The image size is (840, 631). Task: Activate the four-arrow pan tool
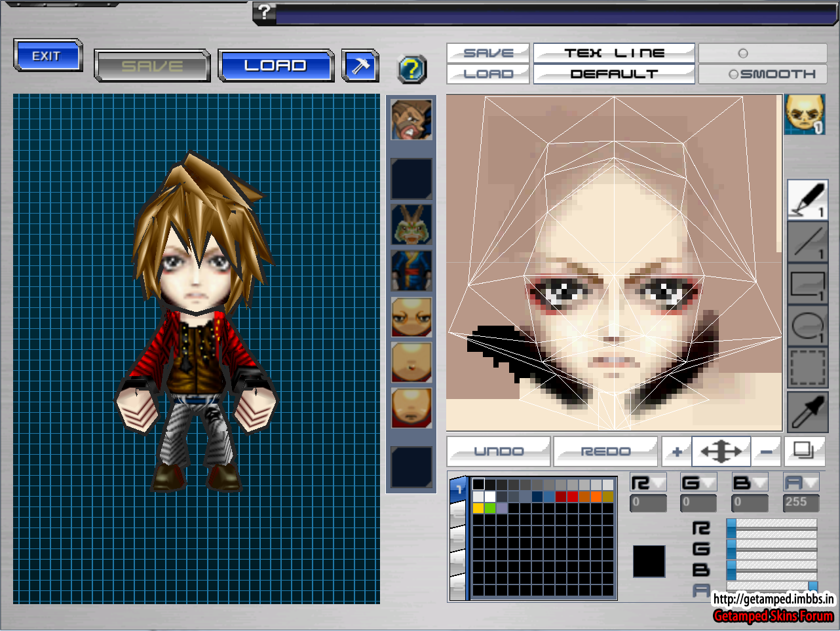(x=721, y=451)
